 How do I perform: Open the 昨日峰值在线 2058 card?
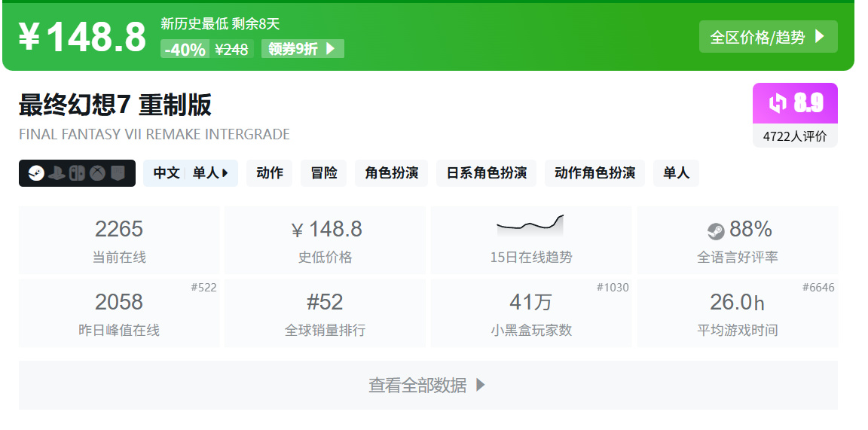click(119, 313)
